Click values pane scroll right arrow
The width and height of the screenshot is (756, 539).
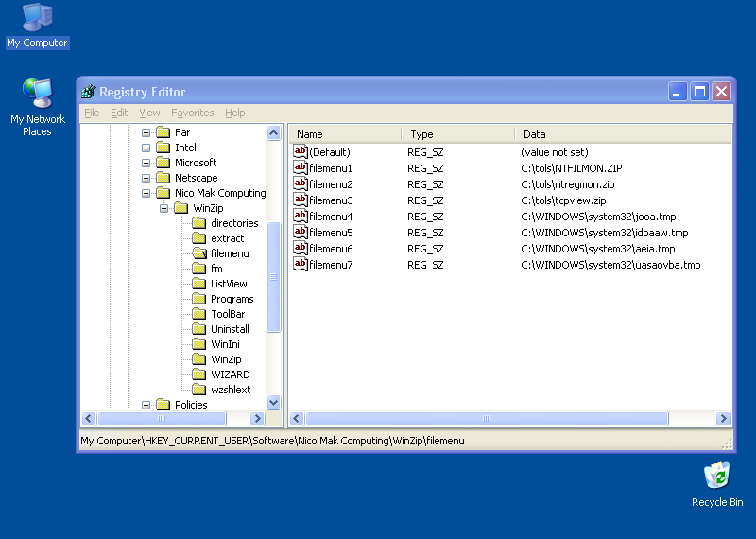pos(723,418)
